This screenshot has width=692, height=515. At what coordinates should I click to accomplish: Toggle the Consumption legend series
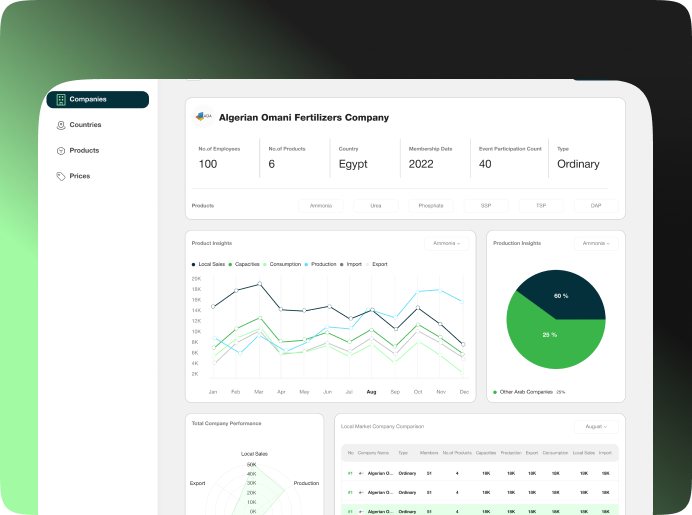pyautogui.click(x=282, y=264)
